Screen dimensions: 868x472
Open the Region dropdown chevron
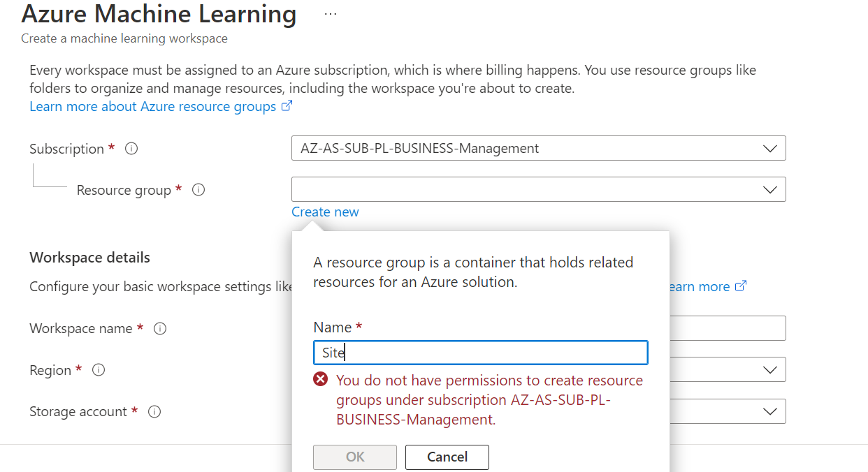[769, 370]
